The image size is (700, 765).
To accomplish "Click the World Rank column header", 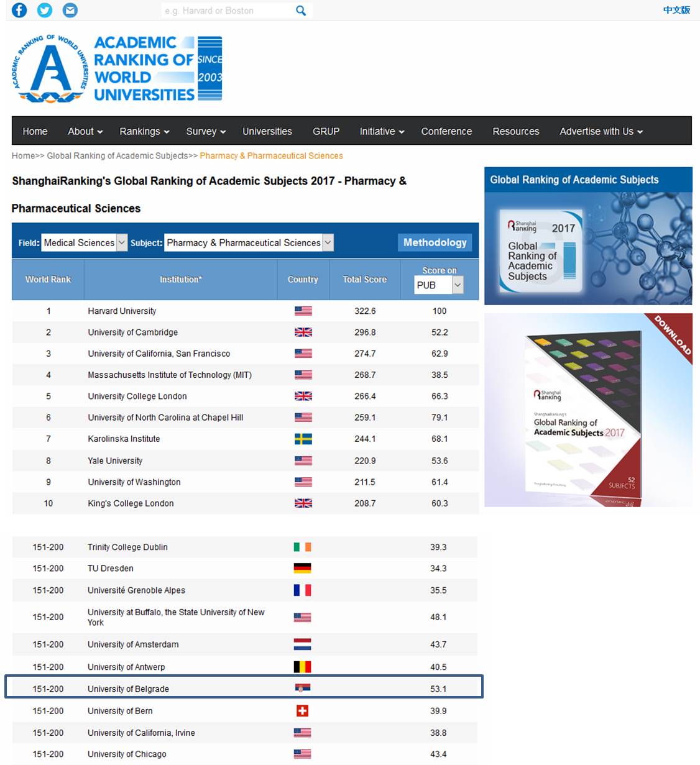I will (48, 280).
